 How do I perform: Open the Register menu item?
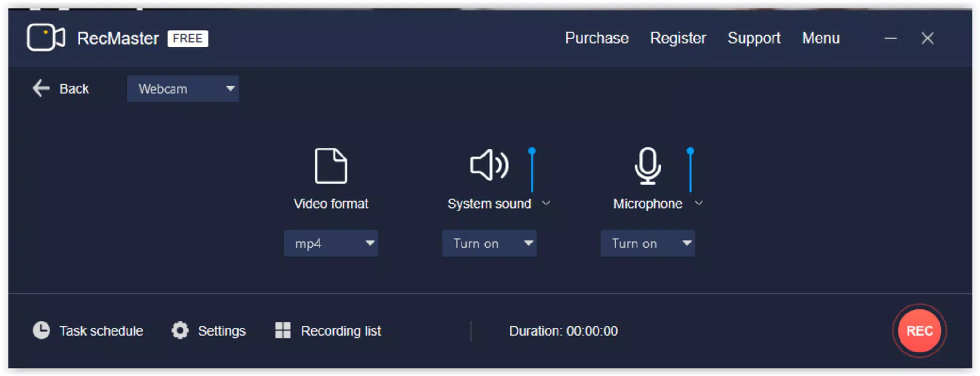click(x=678, y=38)
